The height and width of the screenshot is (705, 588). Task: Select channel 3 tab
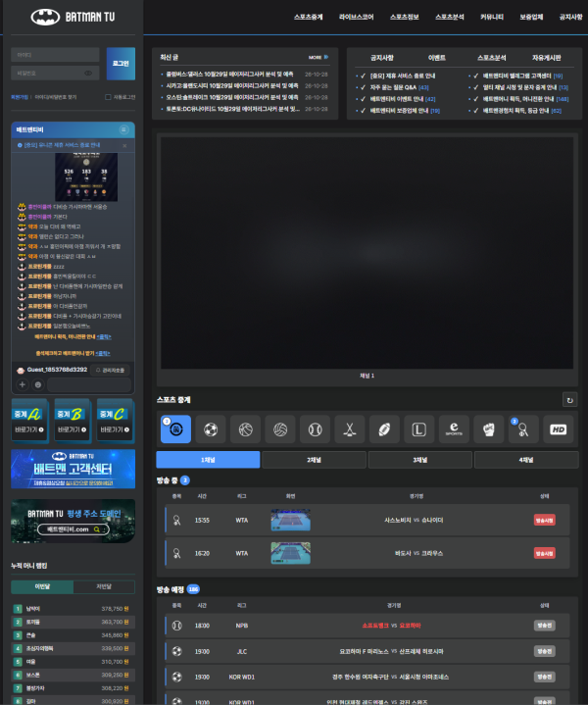click(x=419, y=460)
